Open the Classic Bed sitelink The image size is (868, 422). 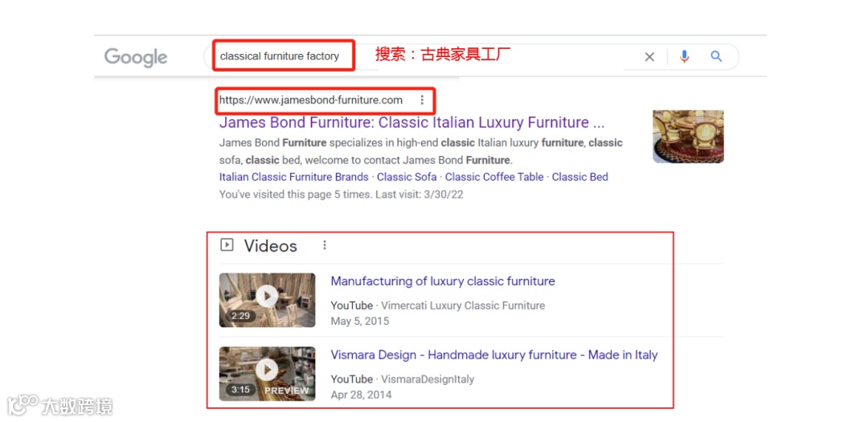[579, 177]
